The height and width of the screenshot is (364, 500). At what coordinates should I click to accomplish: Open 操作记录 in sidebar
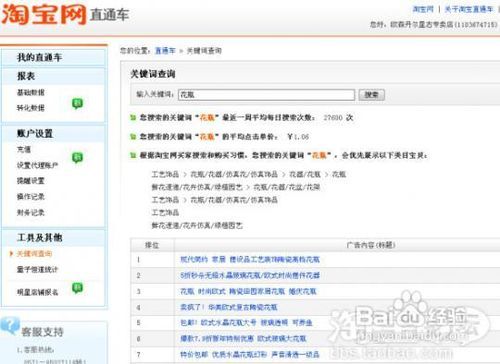point(31,197)
